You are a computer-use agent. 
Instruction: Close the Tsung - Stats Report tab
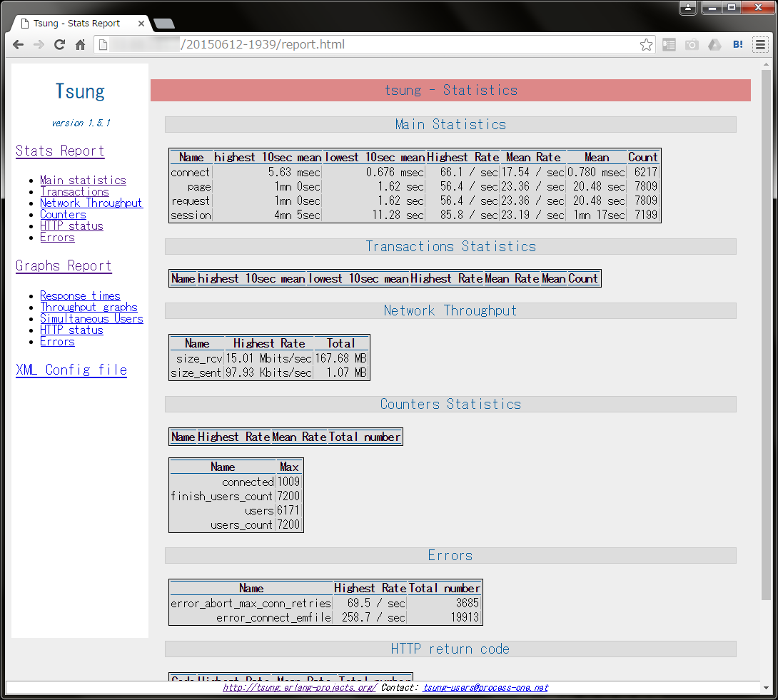click(x=141, y=24)
